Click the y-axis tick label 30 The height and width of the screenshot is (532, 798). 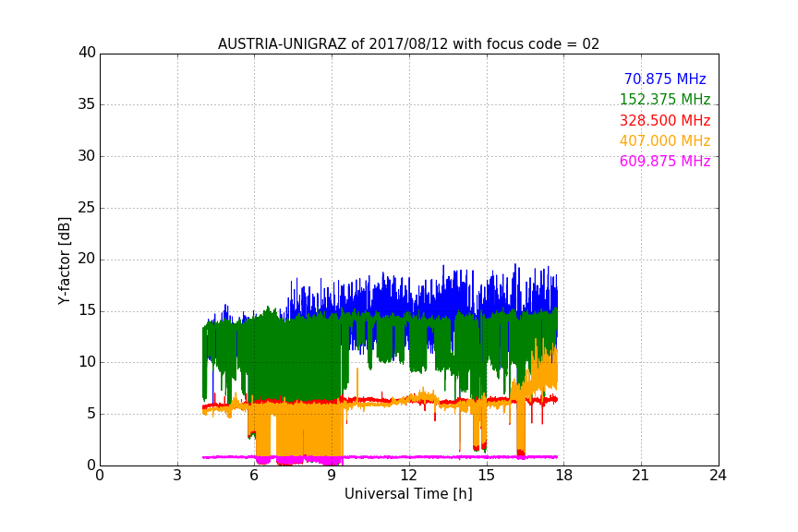tap(87, 156)
